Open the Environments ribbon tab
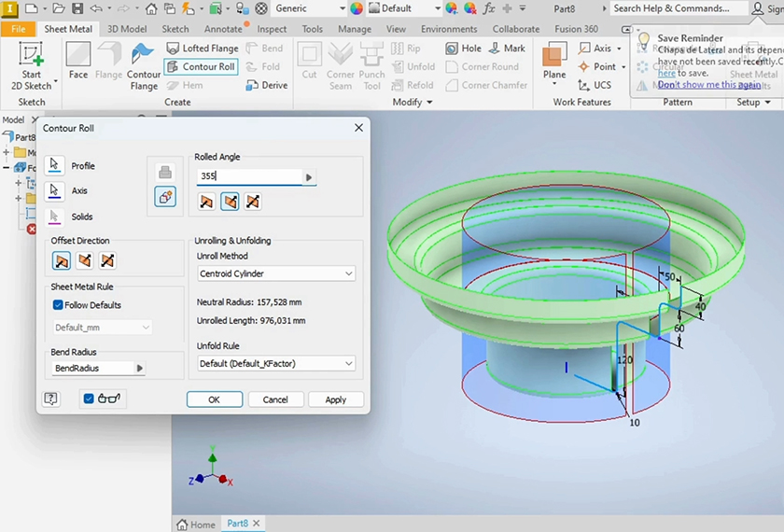The height and width of the screenshot is (532, 784). tap(449, 29)
